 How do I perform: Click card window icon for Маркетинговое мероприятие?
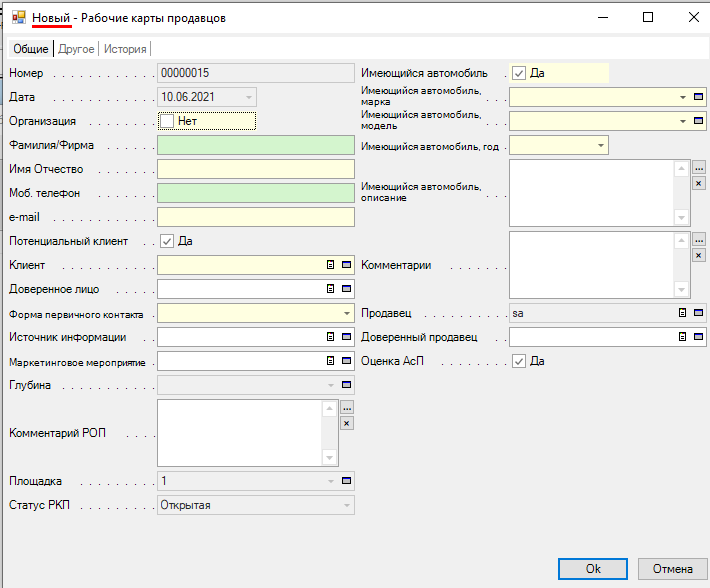coord(347,361)
